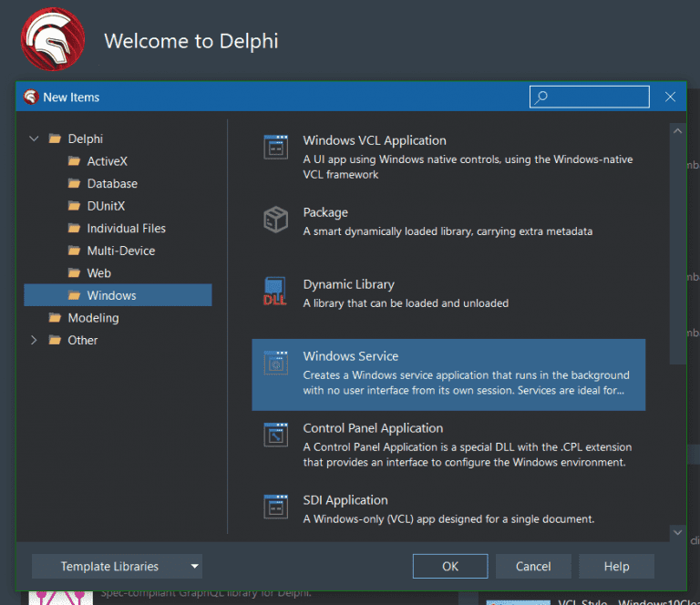The width and height of the screenshot is (700, 605).
Task: Choose the Windows Service item title
Action: tap(351, 356)
